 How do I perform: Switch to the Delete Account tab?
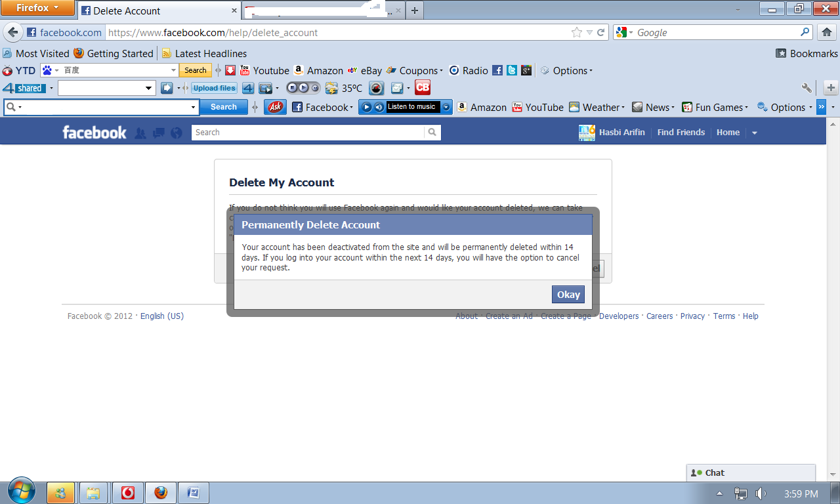tap(159, 10)
